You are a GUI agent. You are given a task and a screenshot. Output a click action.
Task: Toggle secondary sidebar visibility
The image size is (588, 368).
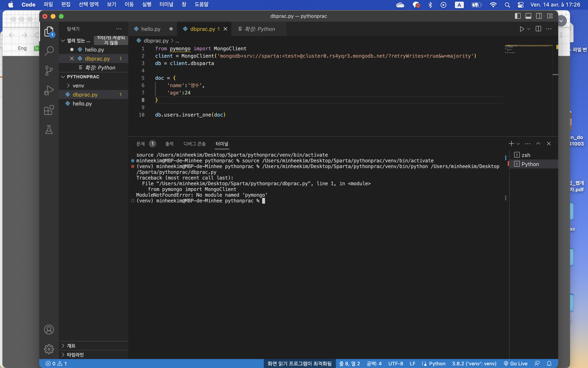point(539,16)
